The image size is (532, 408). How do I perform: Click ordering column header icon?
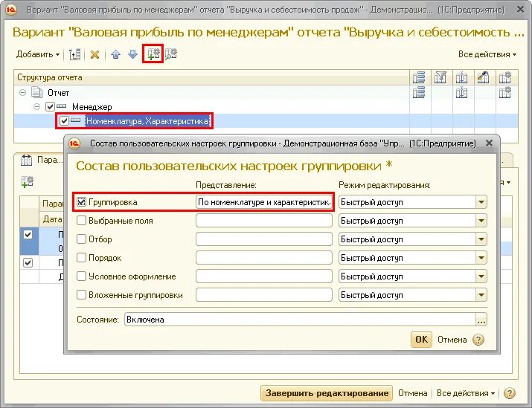point(462,77)
